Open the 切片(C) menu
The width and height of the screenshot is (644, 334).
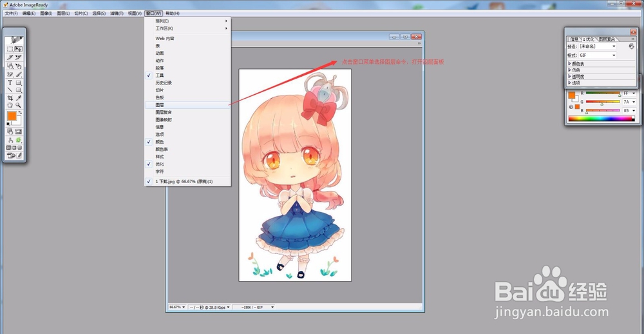(x=81, y=13)
